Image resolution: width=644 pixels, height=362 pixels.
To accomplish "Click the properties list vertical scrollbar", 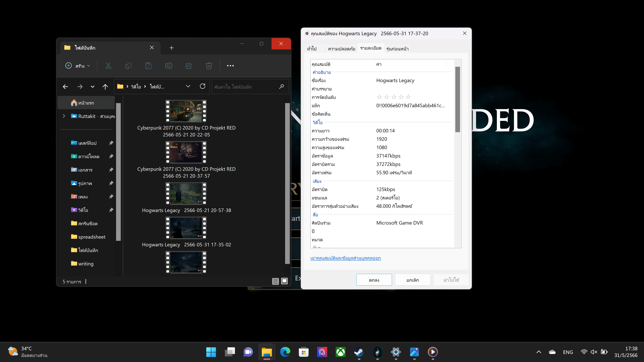I will 458,154.
